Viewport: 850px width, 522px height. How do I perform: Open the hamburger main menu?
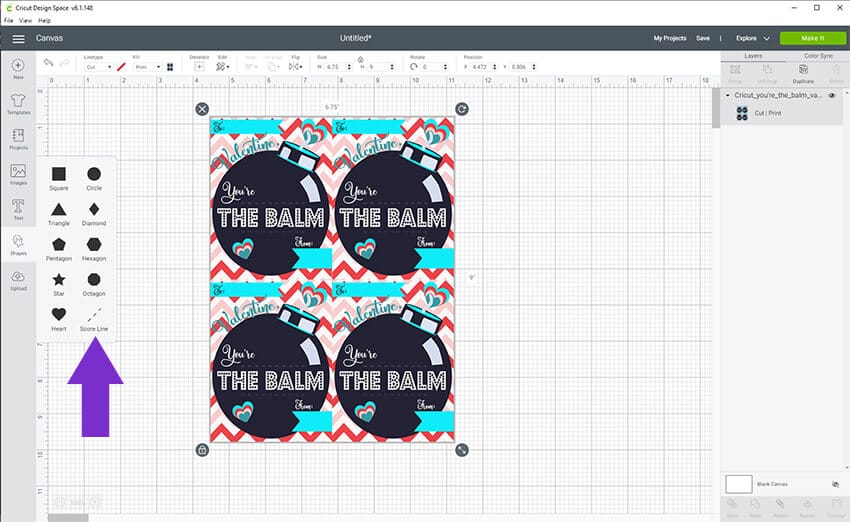click(x=18, y=38)
